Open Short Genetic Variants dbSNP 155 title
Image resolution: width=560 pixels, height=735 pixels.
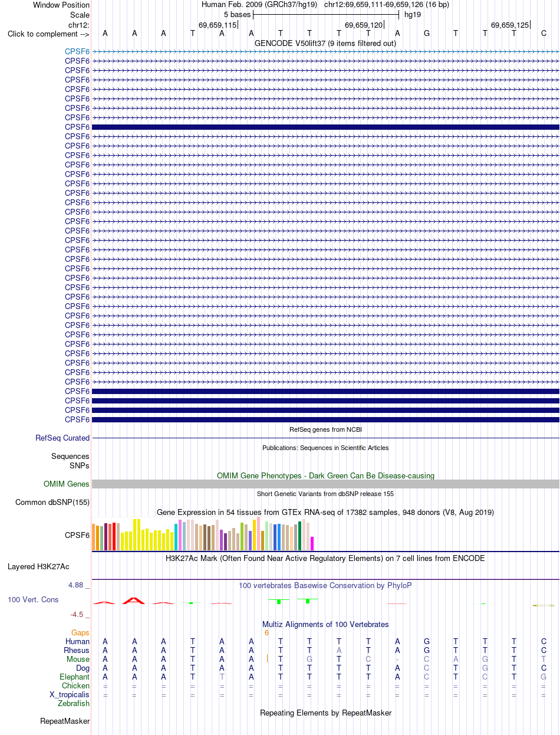(x=325, y=494)
